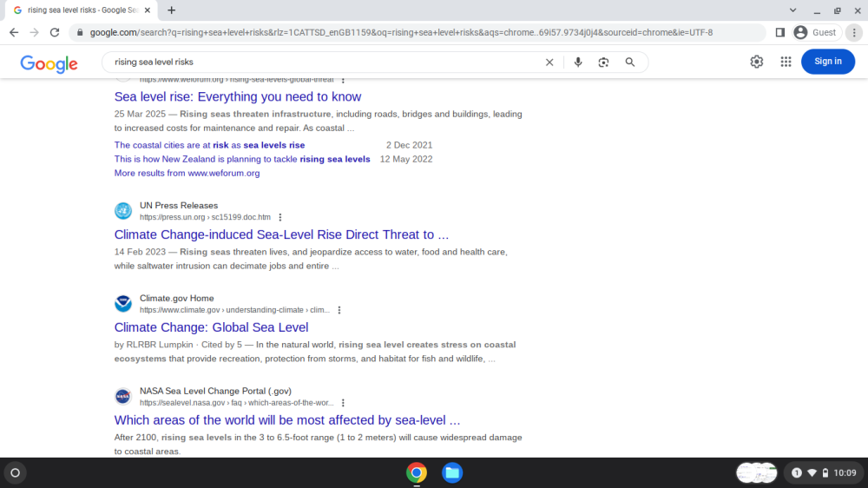Open the notification counter icon

click(x=797, y=473)
